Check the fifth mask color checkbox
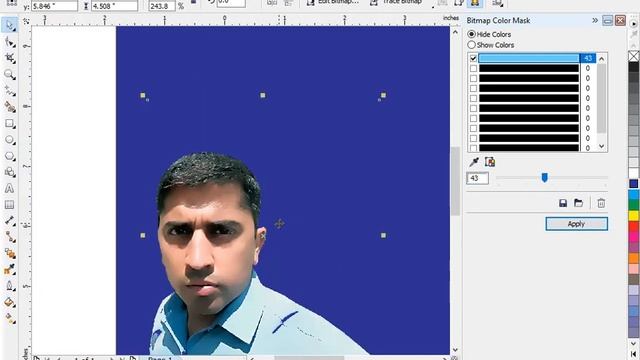The width and height of the screenshot is (640, 360). point(473,98)
